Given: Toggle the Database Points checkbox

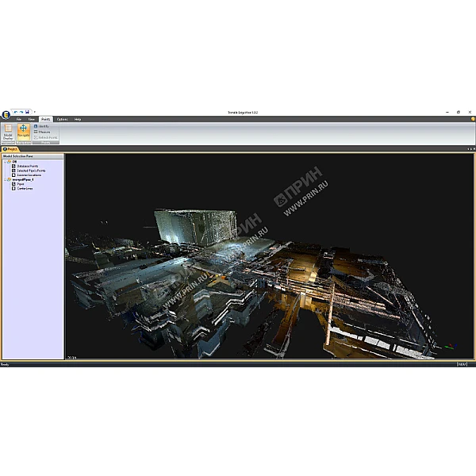Looking at the screenshot, I should point(13,166).
